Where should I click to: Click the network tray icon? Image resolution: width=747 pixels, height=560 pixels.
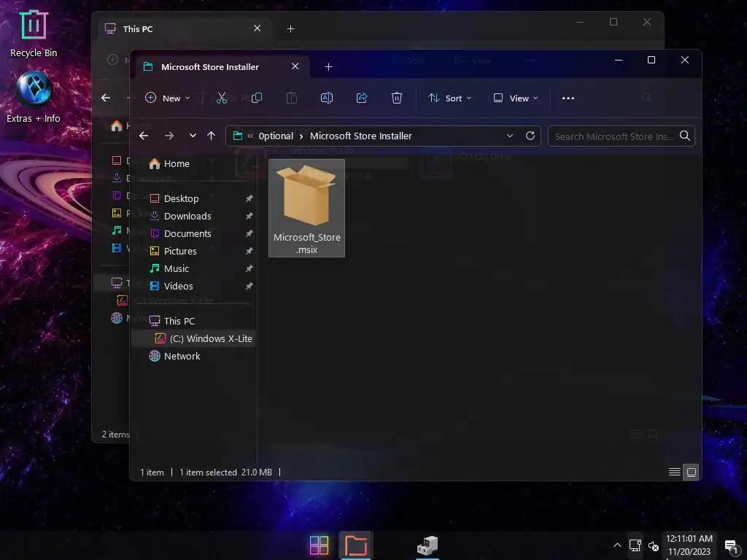(635, 545)
